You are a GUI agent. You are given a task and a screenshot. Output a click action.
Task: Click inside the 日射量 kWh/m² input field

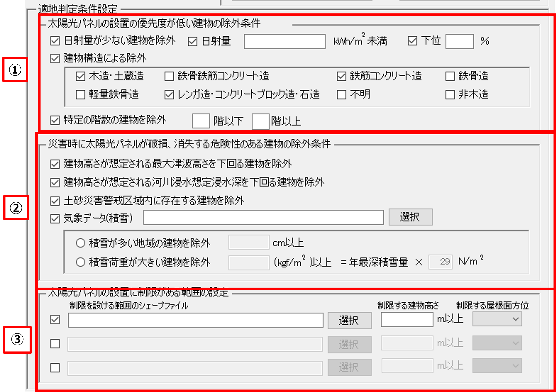click(x=284, y=41)
